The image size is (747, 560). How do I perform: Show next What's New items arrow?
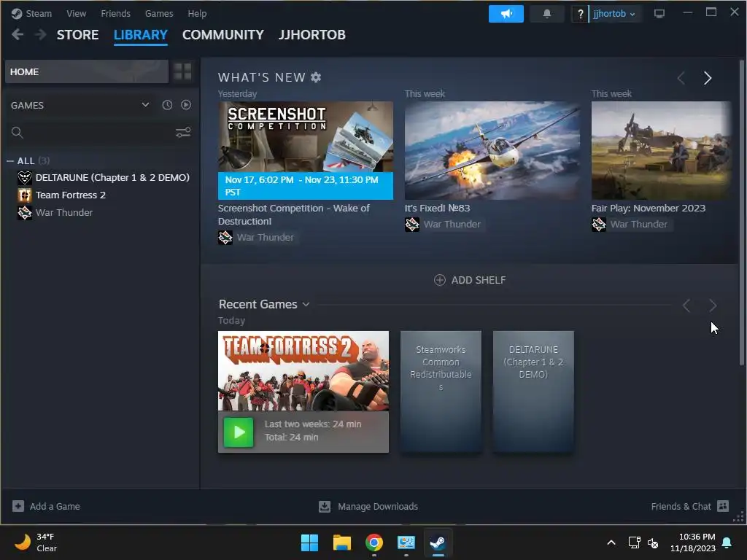(x=708, y=77)
